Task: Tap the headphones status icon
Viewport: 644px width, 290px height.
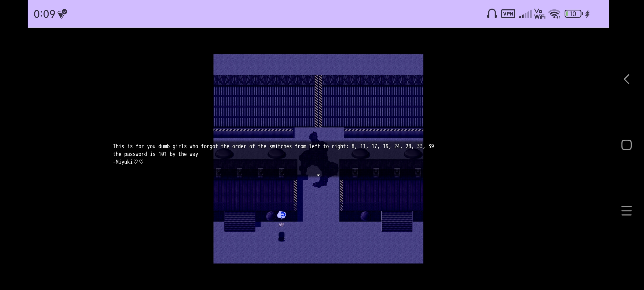Action: pyautogui.click(x=492, y=14)
